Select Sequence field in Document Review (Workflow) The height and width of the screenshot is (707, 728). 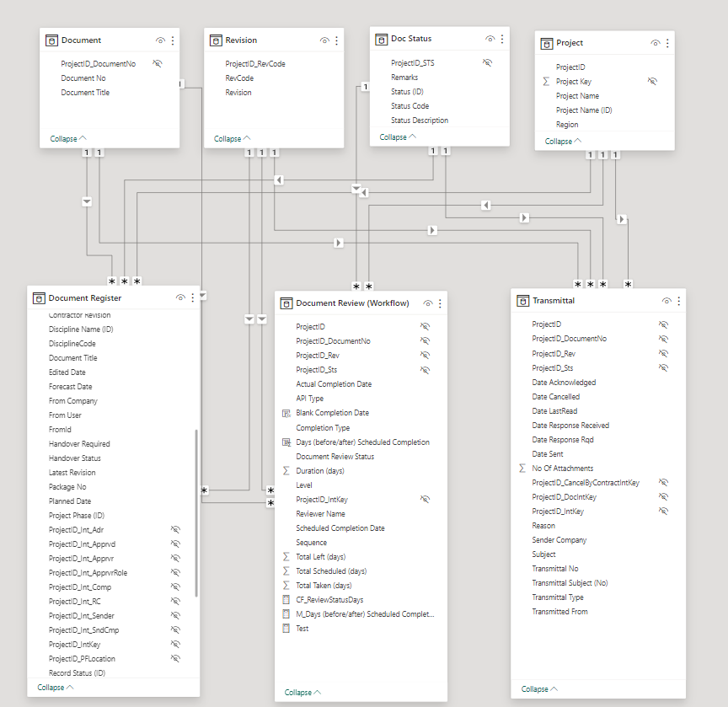click(x=312, y=543)
